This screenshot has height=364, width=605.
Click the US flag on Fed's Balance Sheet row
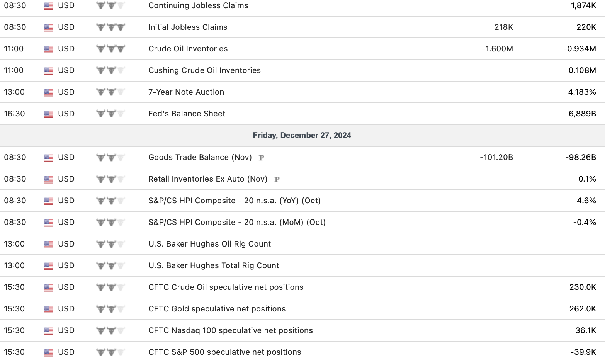click(x=48, y=114)
